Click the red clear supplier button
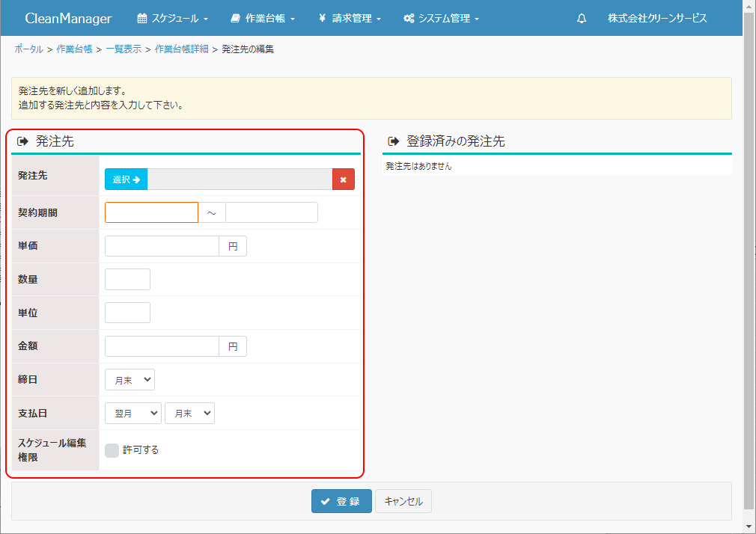The width and height of the screenshot is (756, 534). (x=343, y=179)
